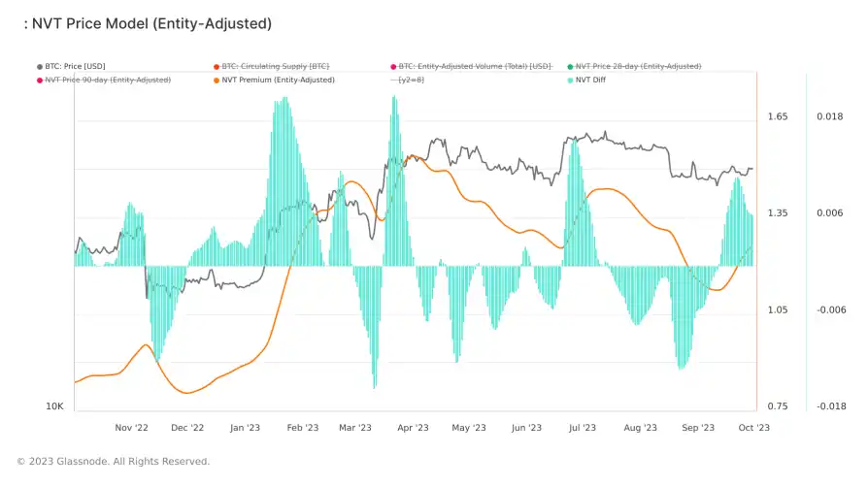Click the NVT Premium legend dot
Screen dimensions: 868x486
pos(217,80)
